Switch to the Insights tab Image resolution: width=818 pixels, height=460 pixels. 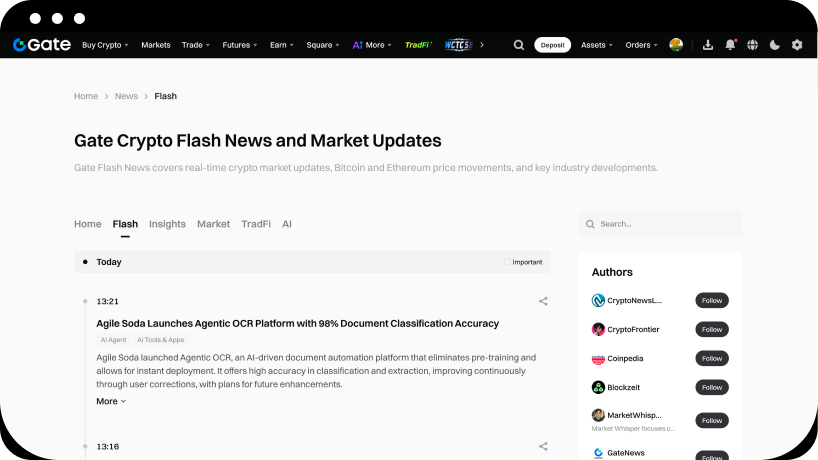pyautogui.click(x=167, y=224)
